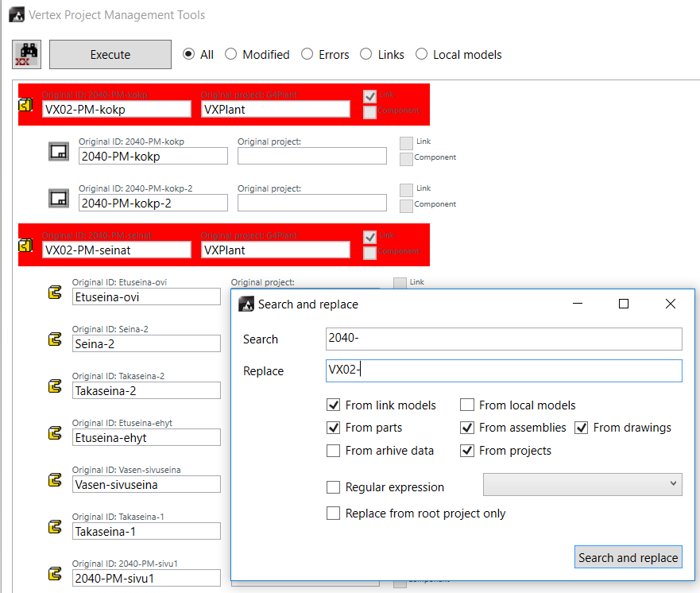This screenshot has width=700, height=593.
Task: Click the part icon beside Etuseina-ovi
Action: (55, 293)
